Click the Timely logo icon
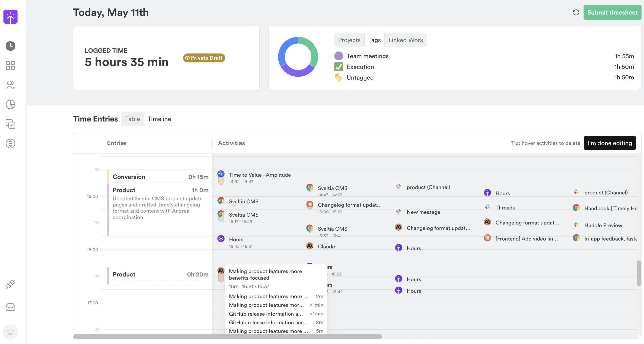Image resolution: width=644 pixels, height=344 pixels. click(11, 17)
